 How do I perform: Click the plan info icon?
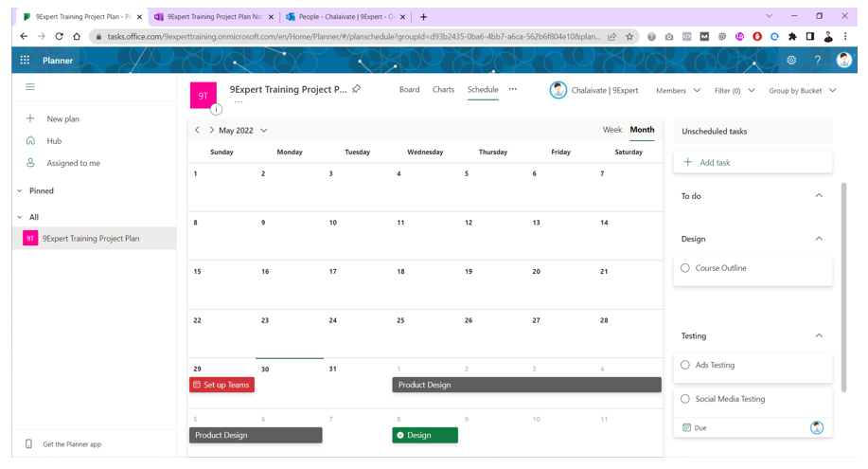(x=216, y=109)
